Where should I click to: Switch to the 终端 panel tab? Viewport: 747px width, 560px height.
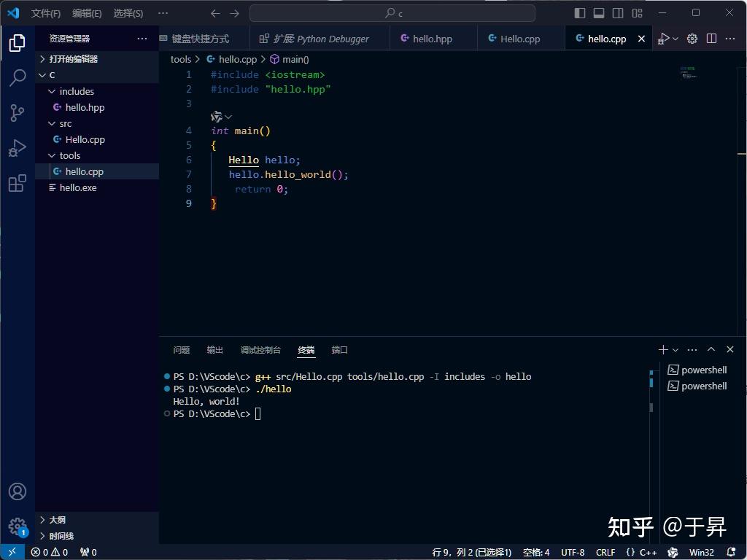(x=306, y=350)
